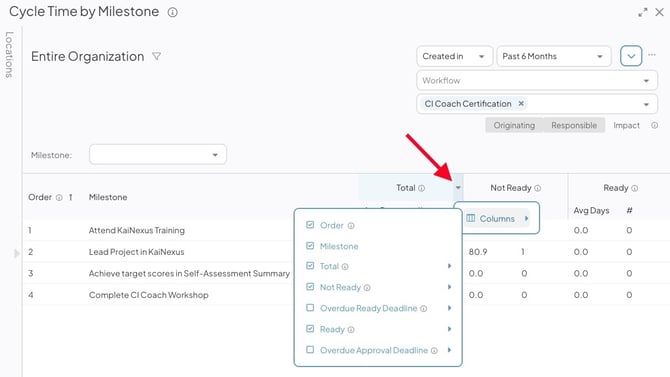Image resolution: width=670 pixels, height=377 pixels.
Task: Select the Impact toggle button
Action: pos(626,125)
